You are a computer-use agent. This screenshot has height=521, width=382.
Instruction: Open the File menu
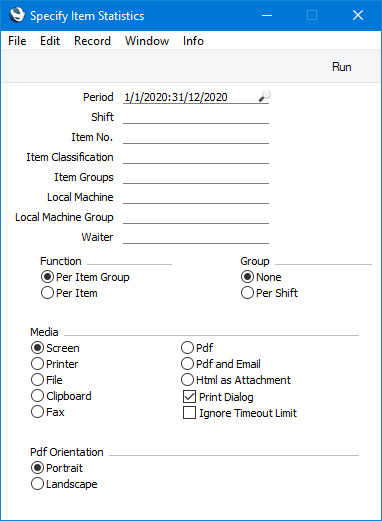[x=17, y=41]
